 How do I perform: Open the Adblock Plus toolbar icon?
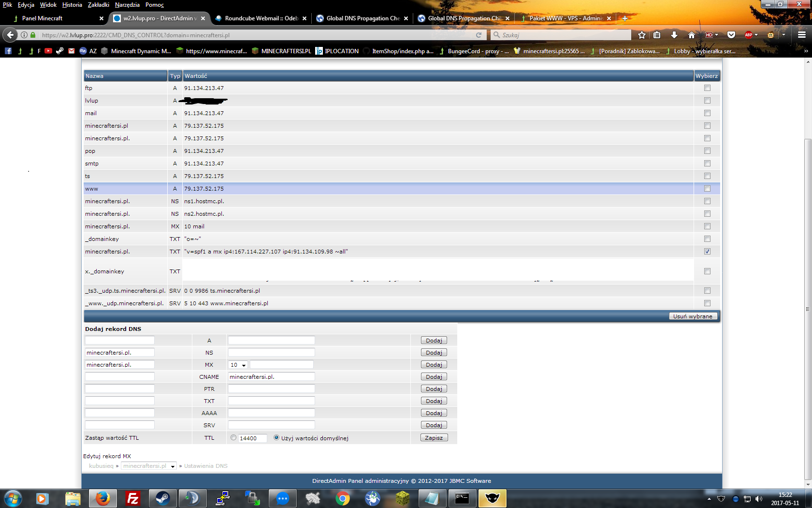[x=749, y=35]
